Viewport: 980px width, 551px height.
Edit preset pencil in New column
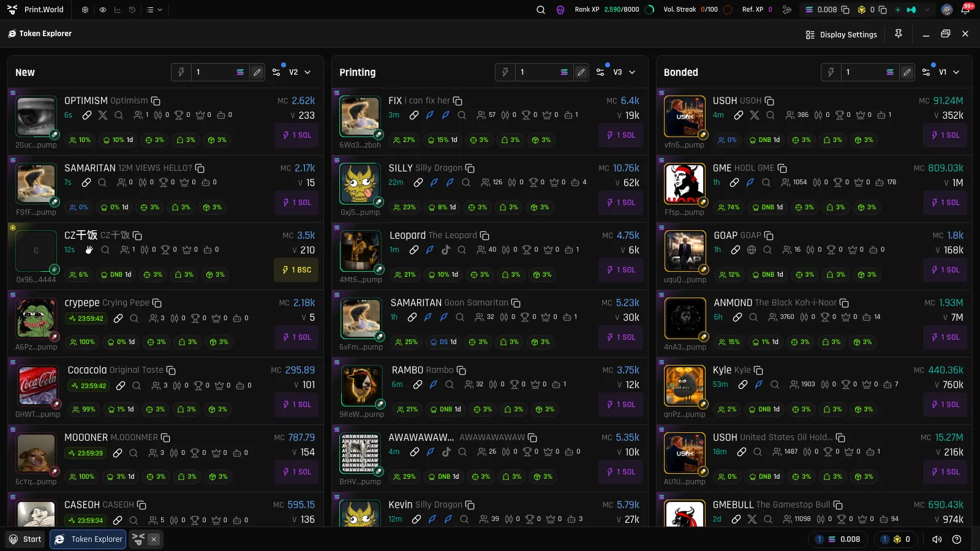click(x=257, y=72)
